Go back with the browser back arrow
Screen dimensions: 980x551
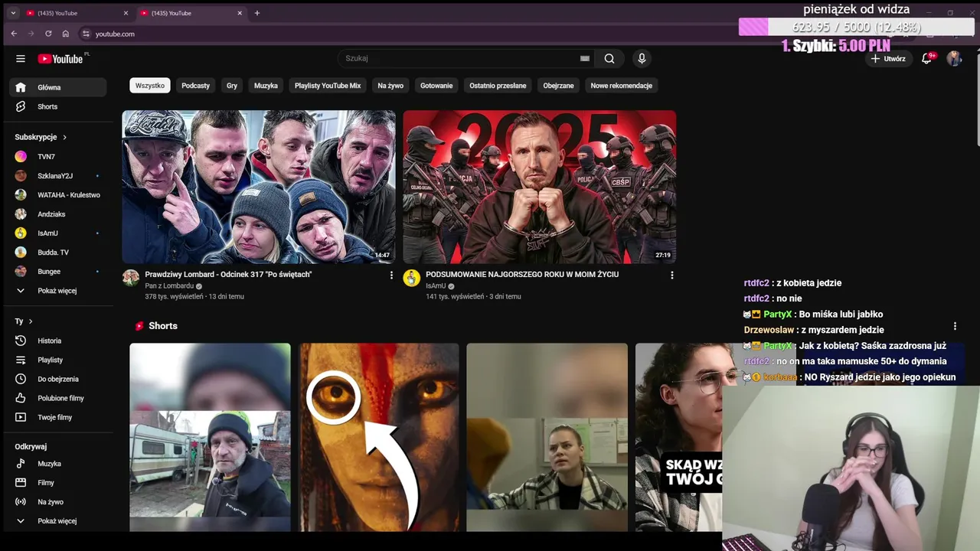point(14,34)
